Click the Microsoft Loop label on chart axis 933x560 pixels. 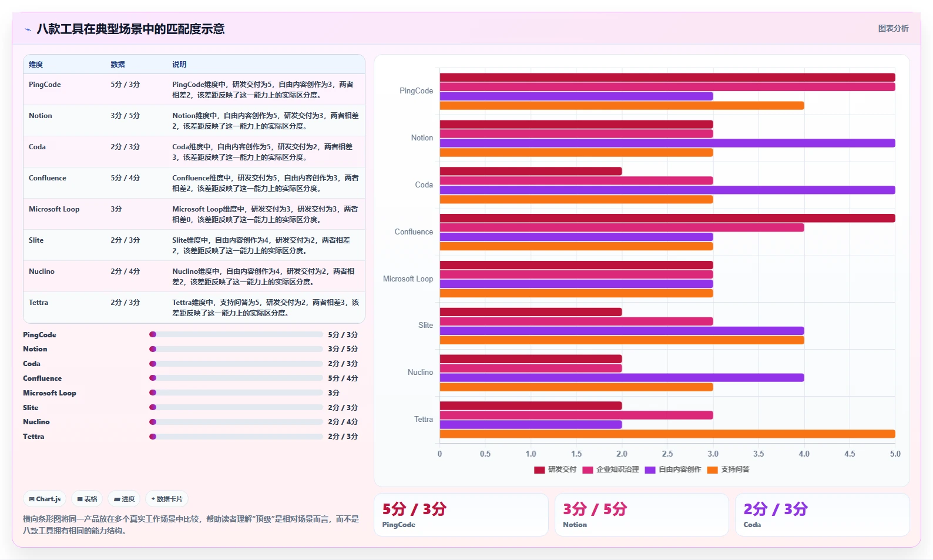point(408,279)
